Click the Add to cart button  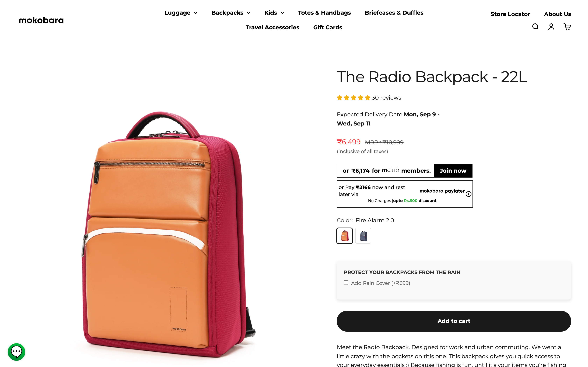coord(454,321)
